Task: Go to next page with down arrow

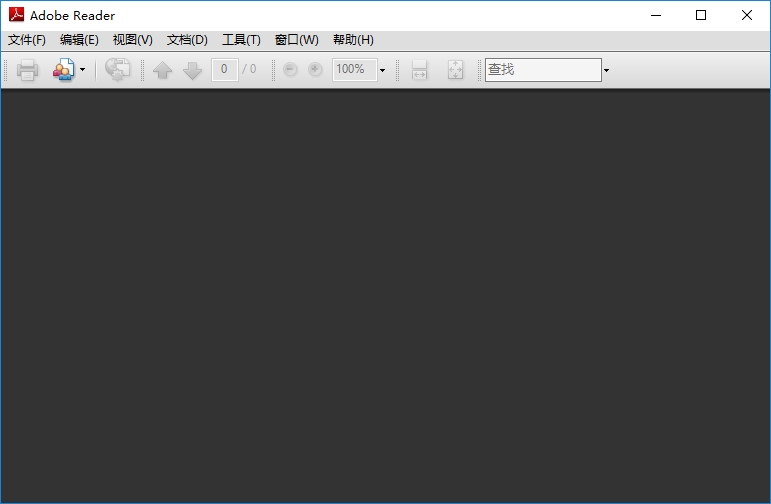Action: click(192, 70)
